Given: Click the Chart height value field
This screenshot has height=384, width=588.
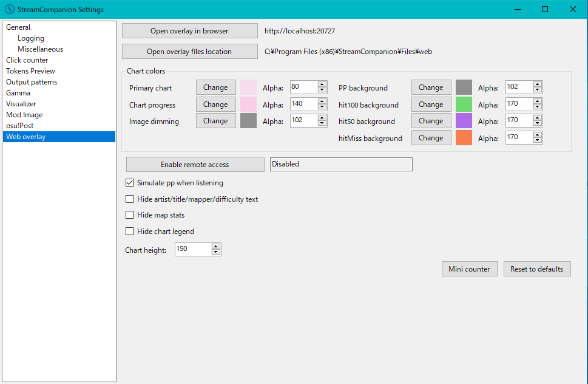Looking at the screenshot, I should [x=194, y=249].
